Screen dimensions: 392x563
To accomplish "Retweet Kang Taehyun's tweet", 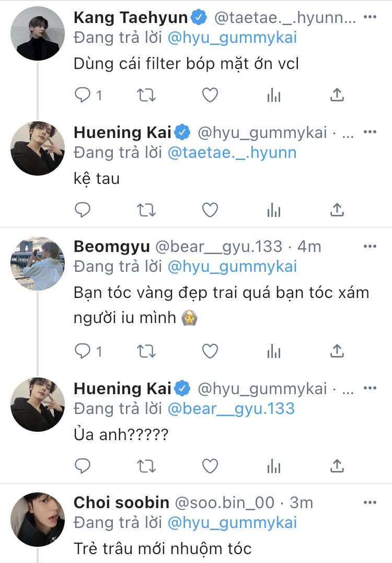I will 146,95.
